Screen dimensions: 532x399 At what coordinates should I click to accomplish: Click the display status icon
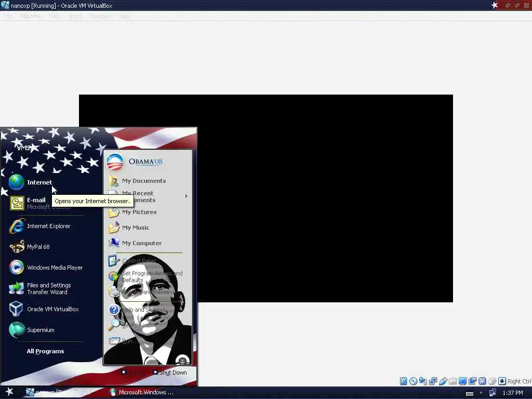462,381
